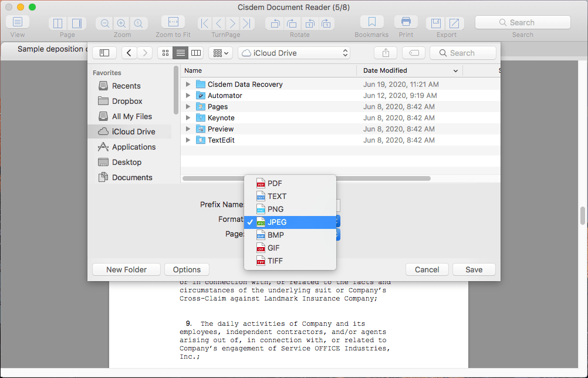Viewport: 588px width, 378px height.
Task: Choose JPEG from the format menu
Action: click(x=290, y=222)
